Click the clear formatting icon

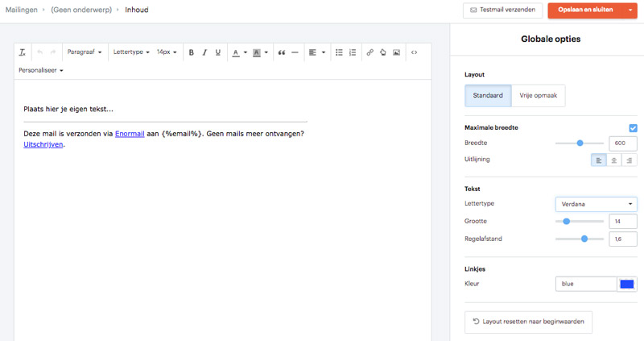(23, 52)
